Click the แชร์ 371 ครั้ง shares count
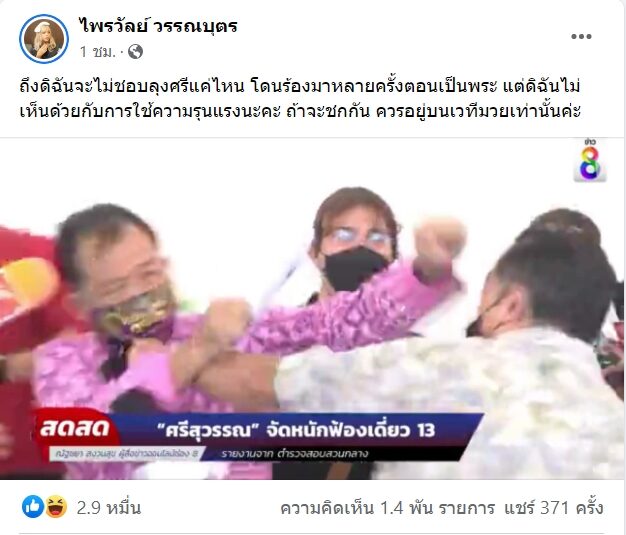 coord(553,508)
